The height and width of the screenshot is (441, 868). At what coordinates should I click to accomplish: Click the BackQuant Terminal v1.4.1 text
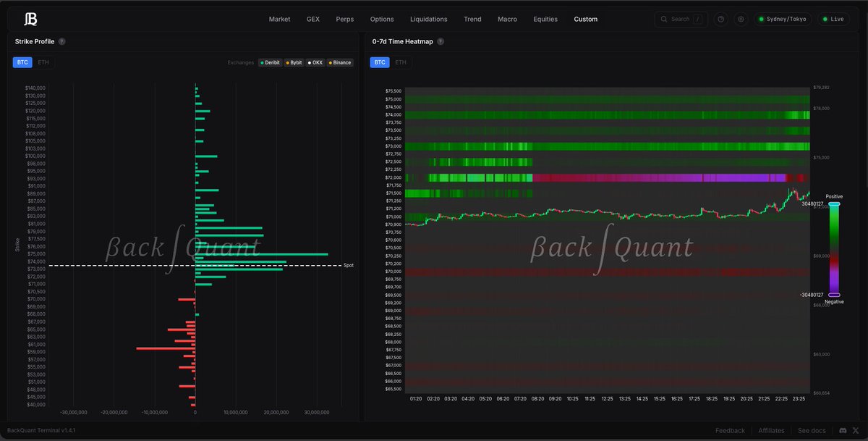(41, 430)
